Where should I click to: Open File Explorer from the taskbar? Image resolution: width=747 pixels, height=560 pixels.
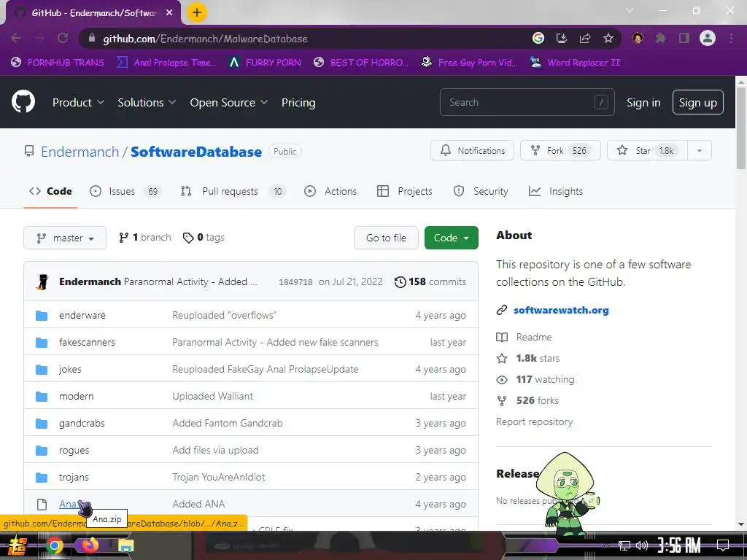pos(125,545)
